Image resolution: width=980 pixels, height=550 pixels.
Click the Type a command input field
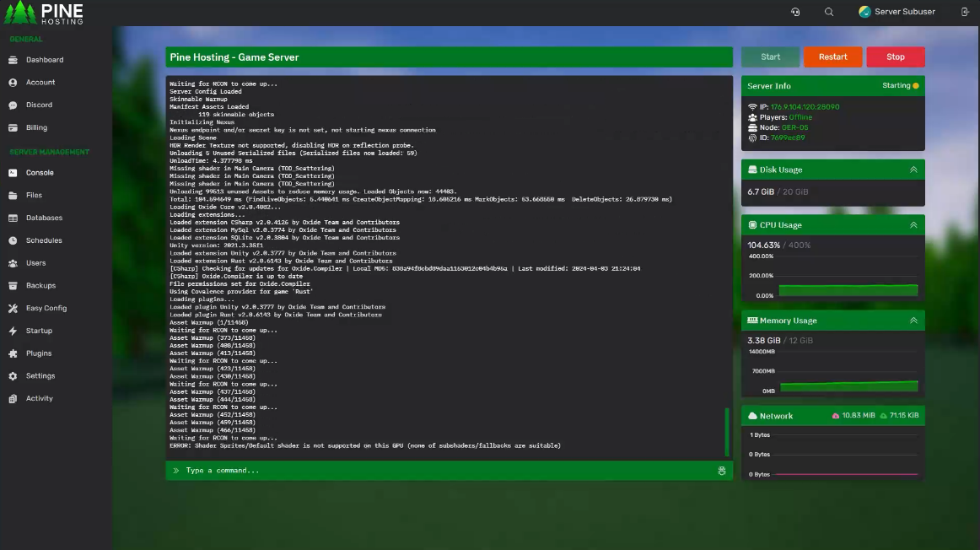click(x=449, y=471)
